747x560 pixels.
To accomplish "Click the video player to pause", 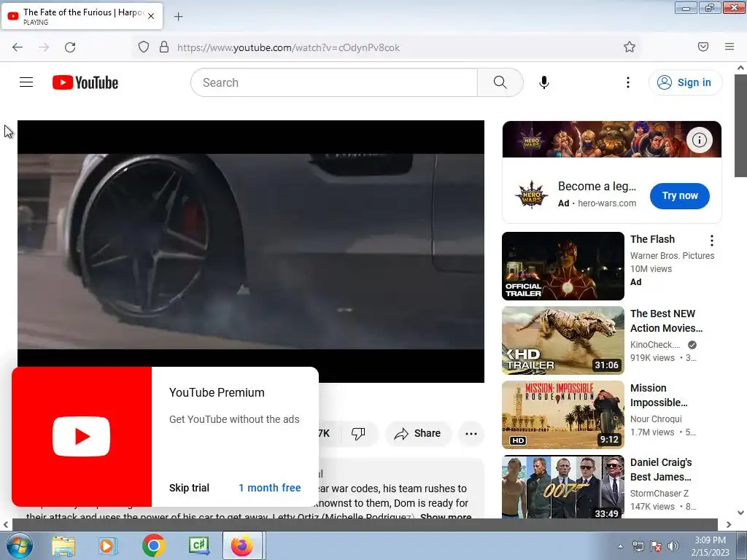I will point(251,252).
